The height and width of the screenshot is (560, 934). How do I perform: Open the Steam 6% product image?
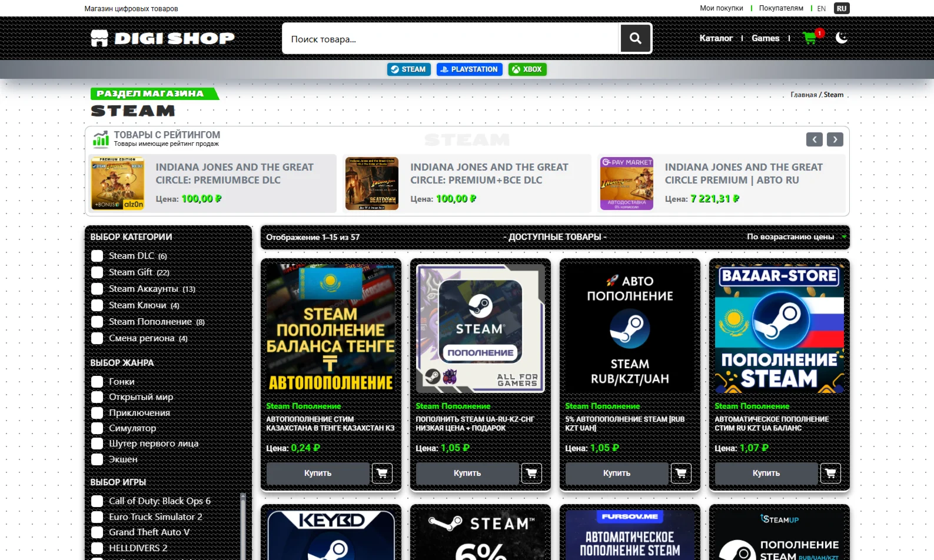coord(480,535)
